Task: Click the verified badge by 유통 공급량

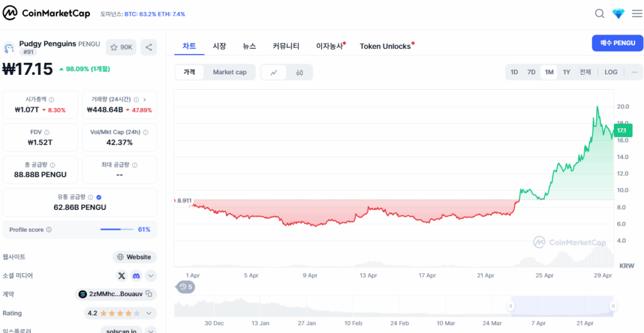Action: (x=99, y=197)
